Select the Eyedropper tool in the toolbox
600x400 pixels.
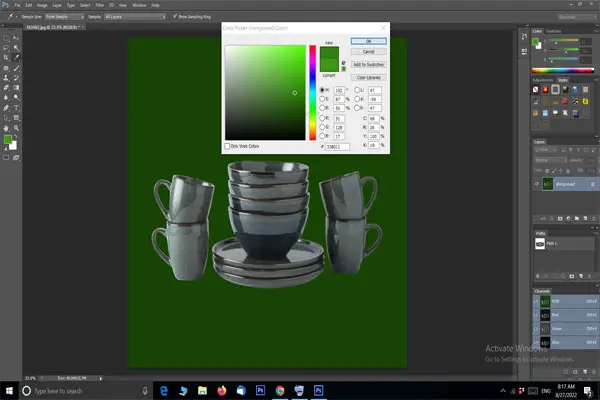pyautogui.click(x=16, y=57)
